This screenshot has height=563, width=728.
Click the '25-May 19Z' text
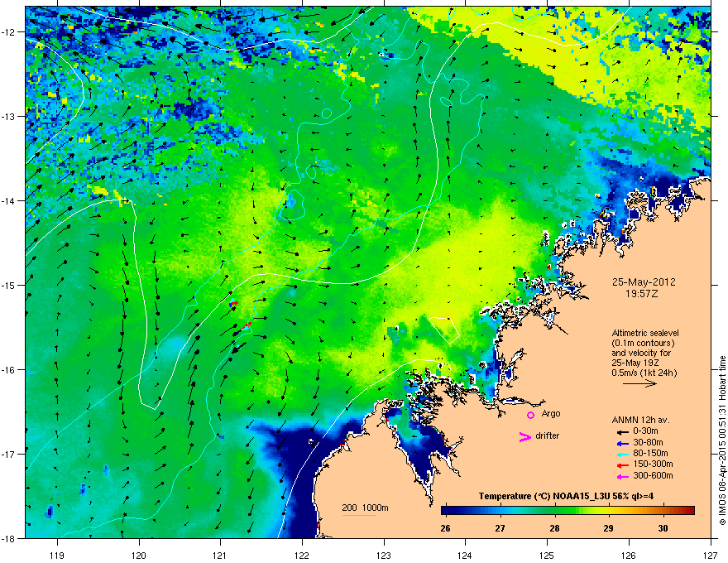coord(636,363)
